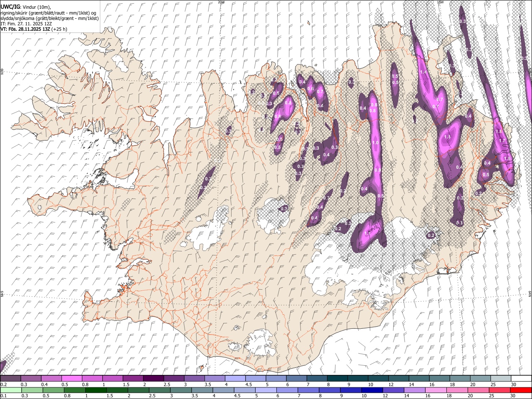
Task: Click the '1.6' precipitation value on the map
Action: 507,159
